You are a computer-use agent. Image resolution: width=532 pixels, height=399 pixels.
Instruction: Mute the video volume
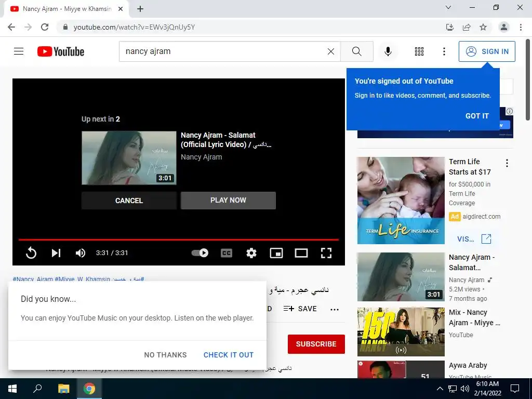click(81, 253)
